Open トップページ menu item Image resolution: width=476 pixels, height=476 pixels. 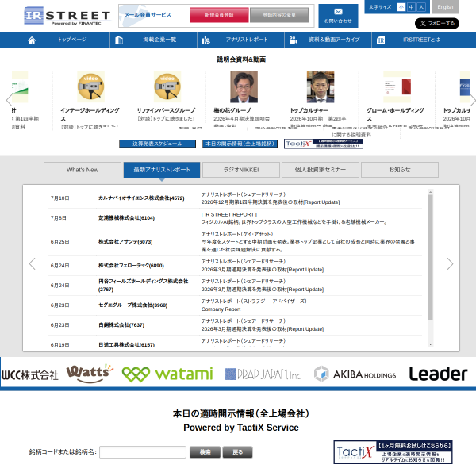[x=72, y=40]
